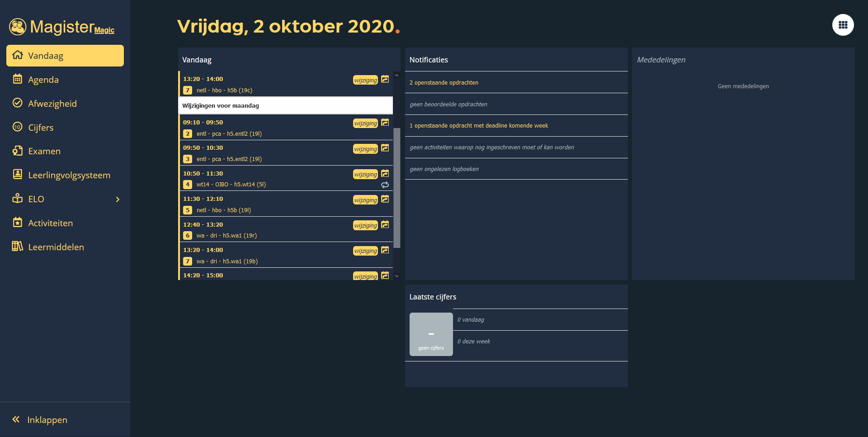
Task: Click the scrollbar in the Vandaag list
Action: (396, 190)
